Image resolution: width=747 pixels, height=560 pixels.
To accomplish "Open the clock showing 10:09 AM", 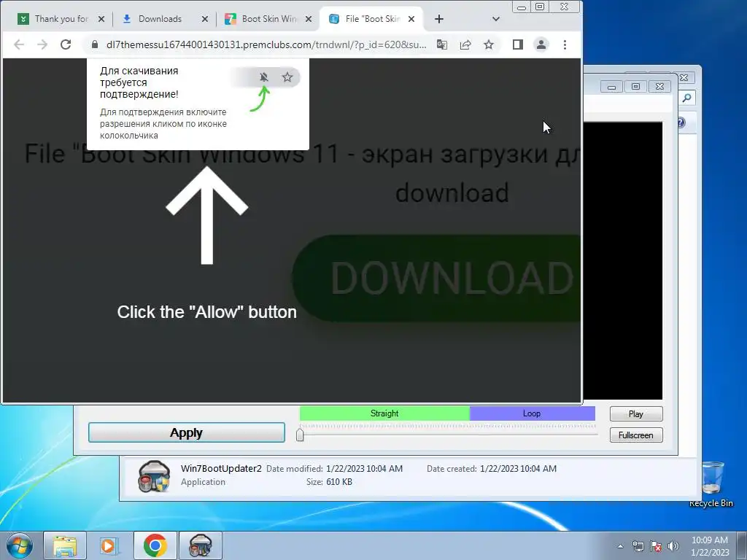I will coord(710,545).
